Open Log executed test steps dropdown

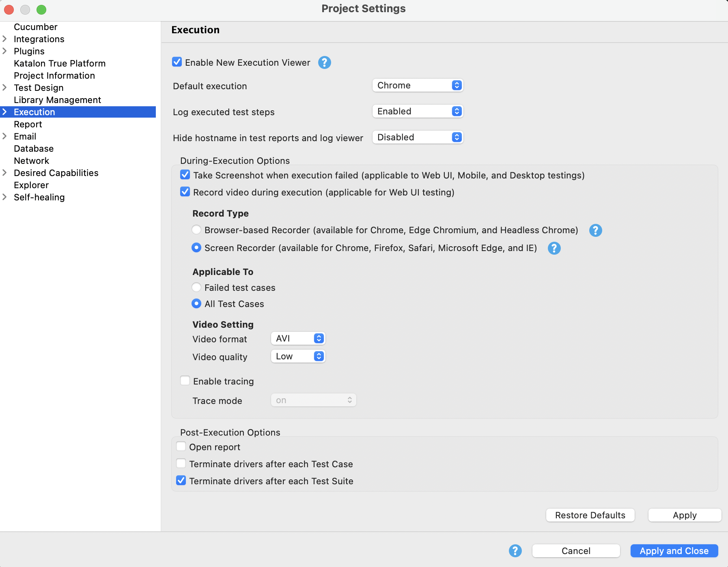coord(418,112)
